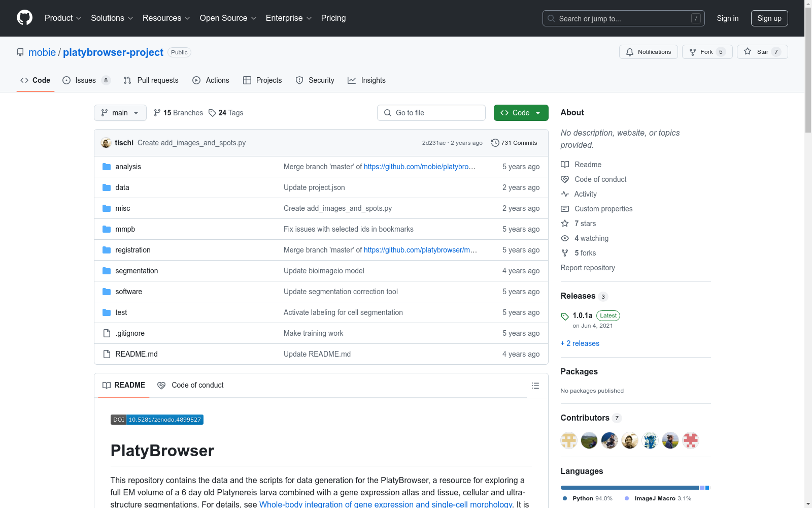Click the commit history clock icon
The height and width of the screenshot is (508, 812).
pos(495,143)
